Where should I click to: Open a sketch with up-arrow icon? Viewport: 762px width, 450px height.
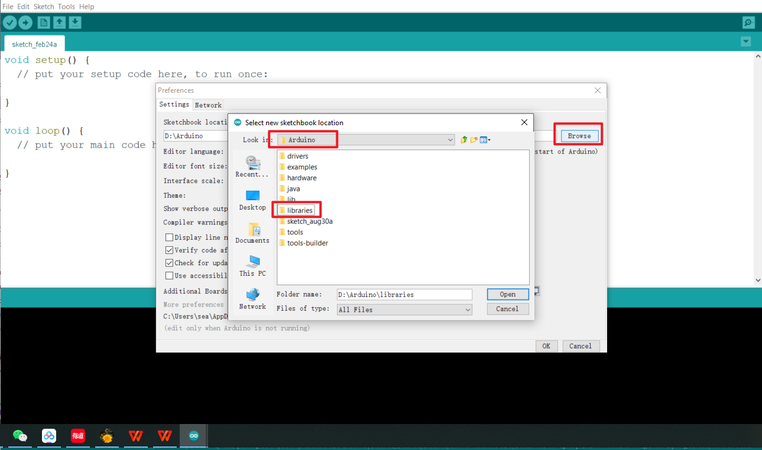[x=59, y=22]
